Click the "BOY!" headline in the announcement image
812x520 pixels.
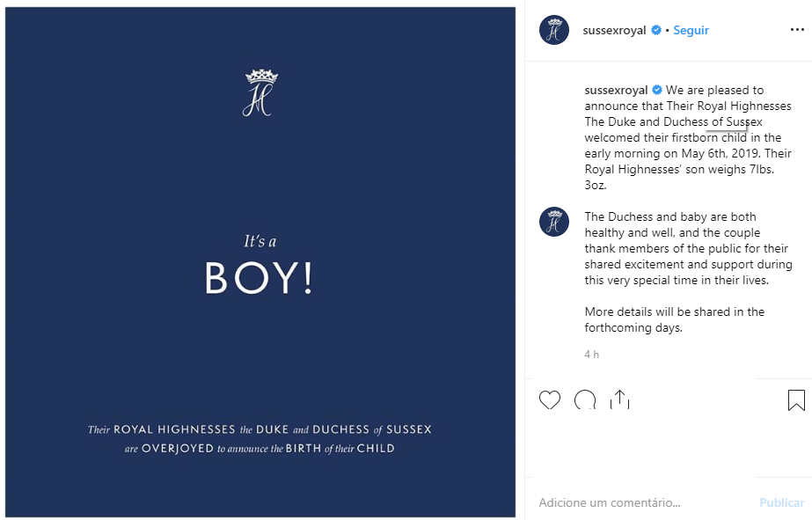click(x=259, y=278)
